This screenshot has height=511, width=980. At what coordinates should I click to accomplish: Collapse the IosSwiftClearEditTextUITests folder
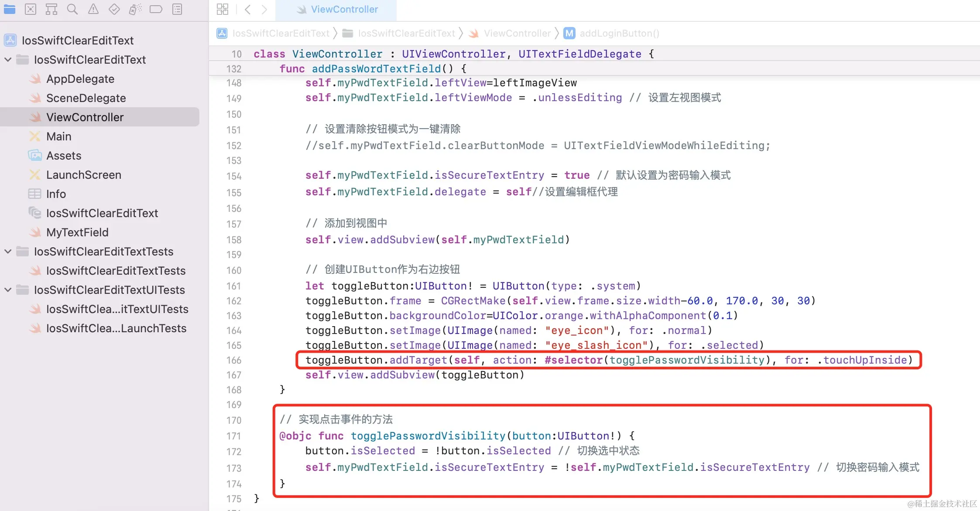click(8, 290)
